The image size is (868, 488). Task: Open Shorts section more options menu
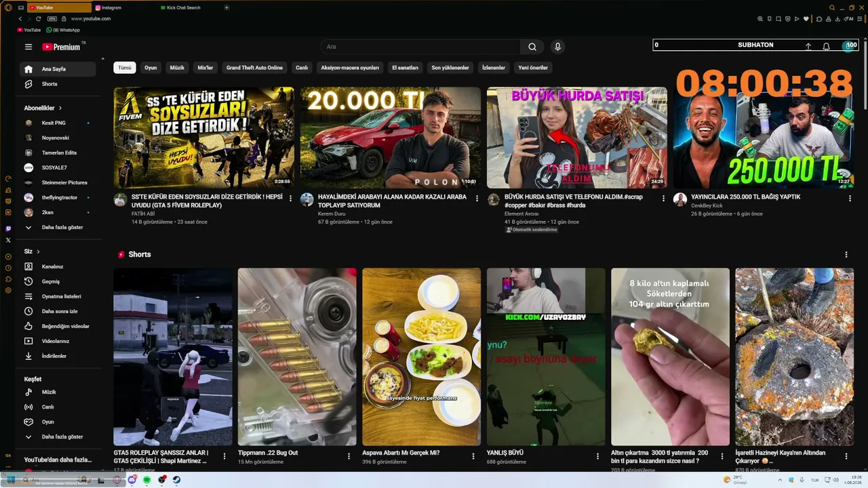(x=846, y=254)
